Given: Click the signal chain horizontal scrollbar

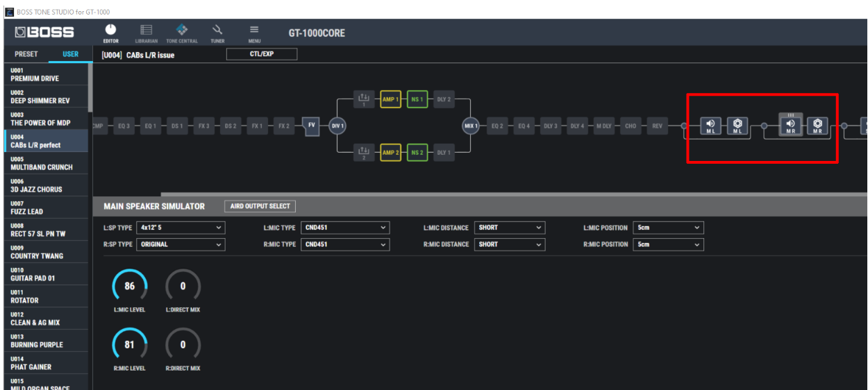Looking at the screenshot, I should point(514,194).
